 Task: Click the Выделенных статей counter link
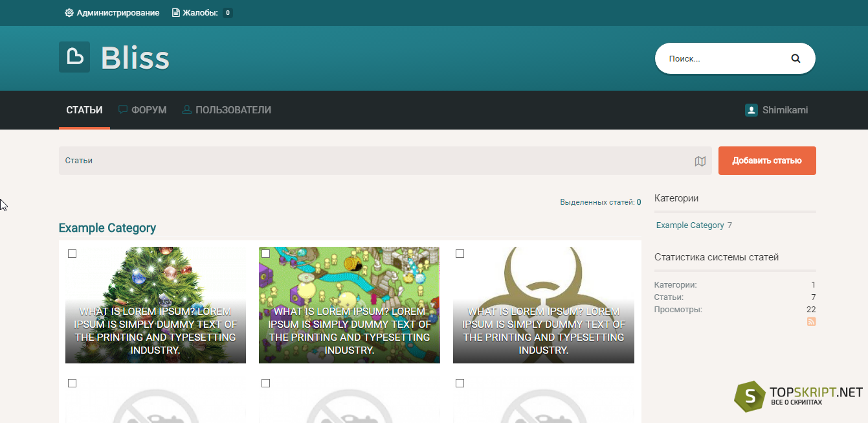[601, 202]
